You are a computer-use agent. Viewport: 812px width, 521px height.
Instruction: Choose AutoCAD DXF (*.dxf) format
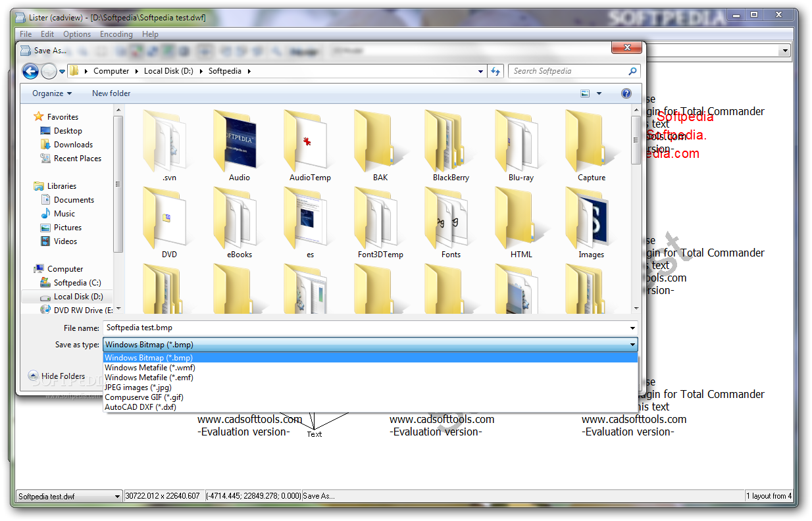coord(370,407)
